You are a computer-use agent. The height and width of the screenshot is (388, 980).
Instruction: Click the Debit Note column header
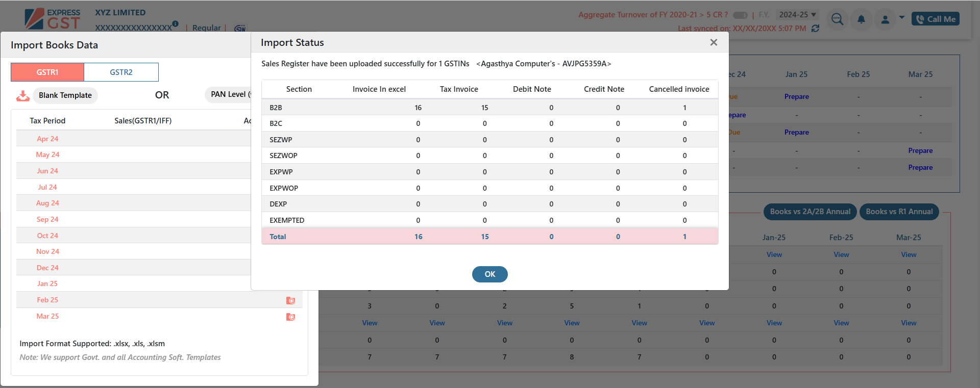(x=532, y=89)
